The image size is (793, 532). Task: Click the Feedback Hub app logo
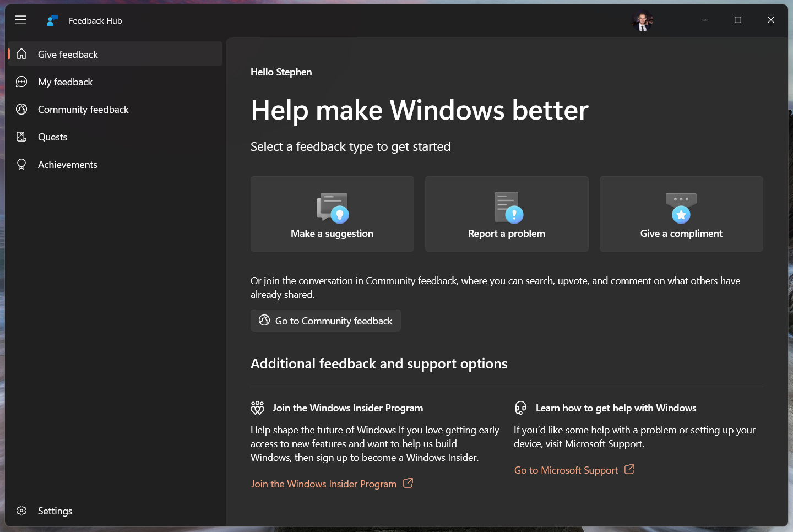[52, 20]
